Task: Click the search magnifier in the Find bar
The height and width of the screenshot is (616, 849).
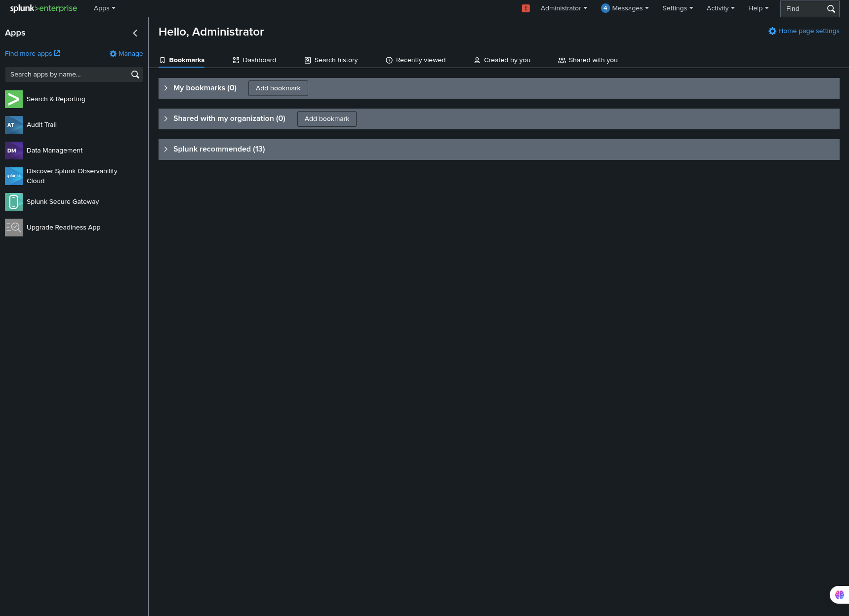Action: point(831,8)
